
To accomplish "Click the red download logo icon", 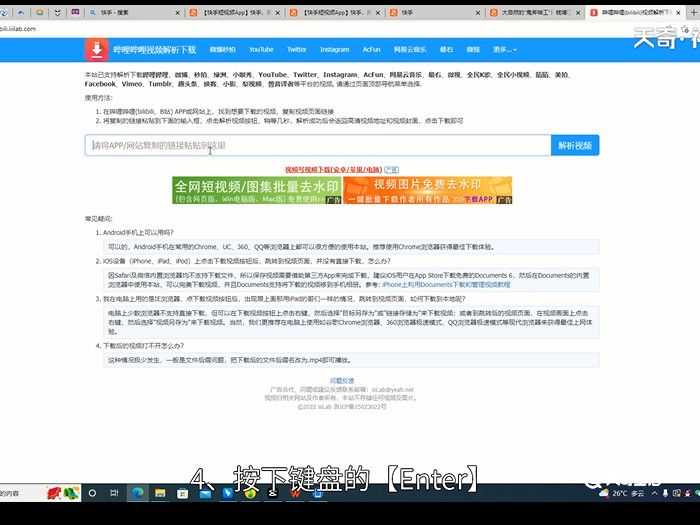I will [96, 49].
